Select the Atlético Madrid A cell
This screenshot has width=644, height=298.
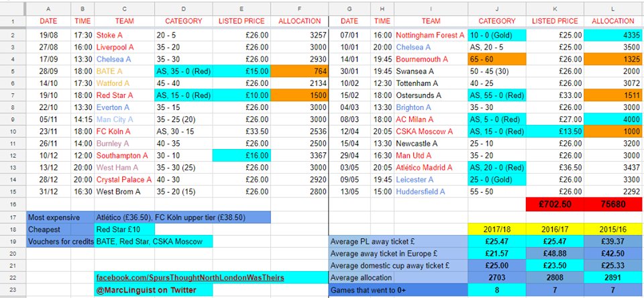tap(431, 168)
